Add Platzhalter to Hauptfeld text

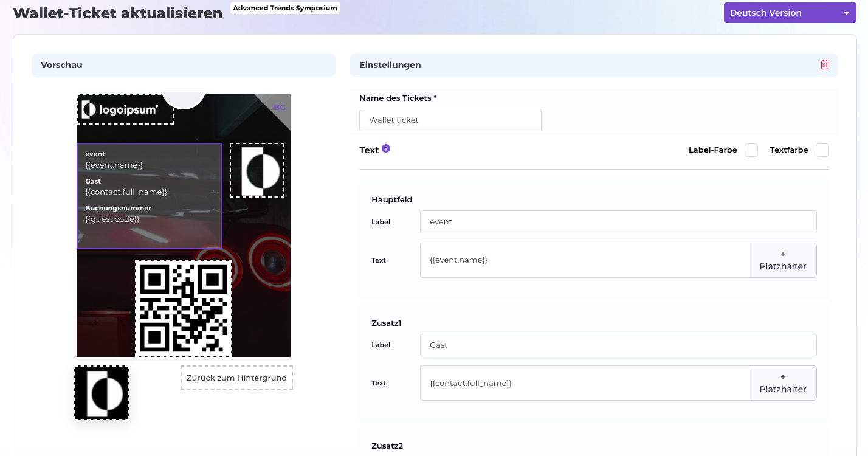click(782, 260)
